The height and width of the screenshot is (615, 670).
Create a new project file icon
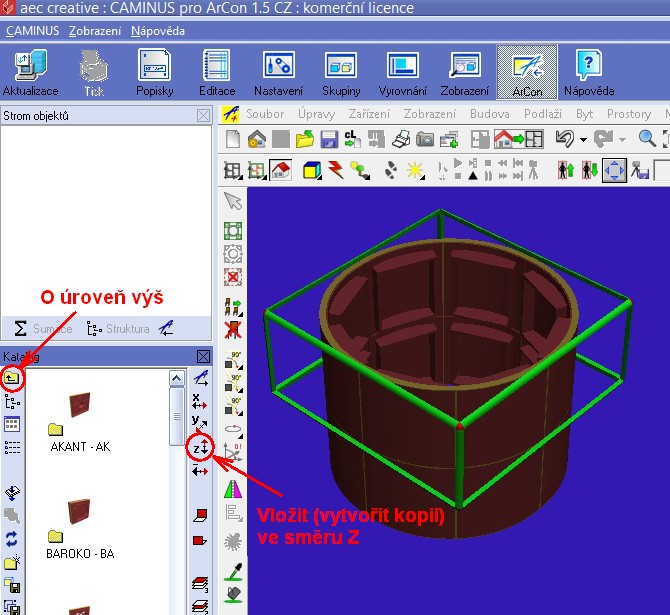point(232,139)
